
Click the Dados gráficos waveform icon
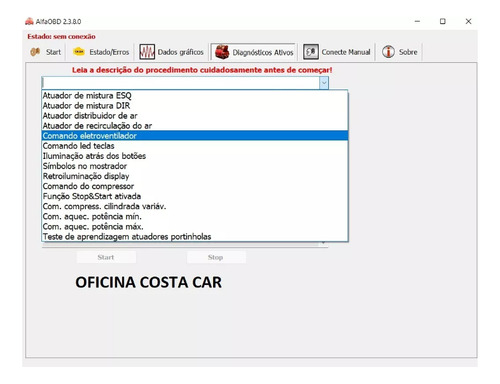coord(147,52)
